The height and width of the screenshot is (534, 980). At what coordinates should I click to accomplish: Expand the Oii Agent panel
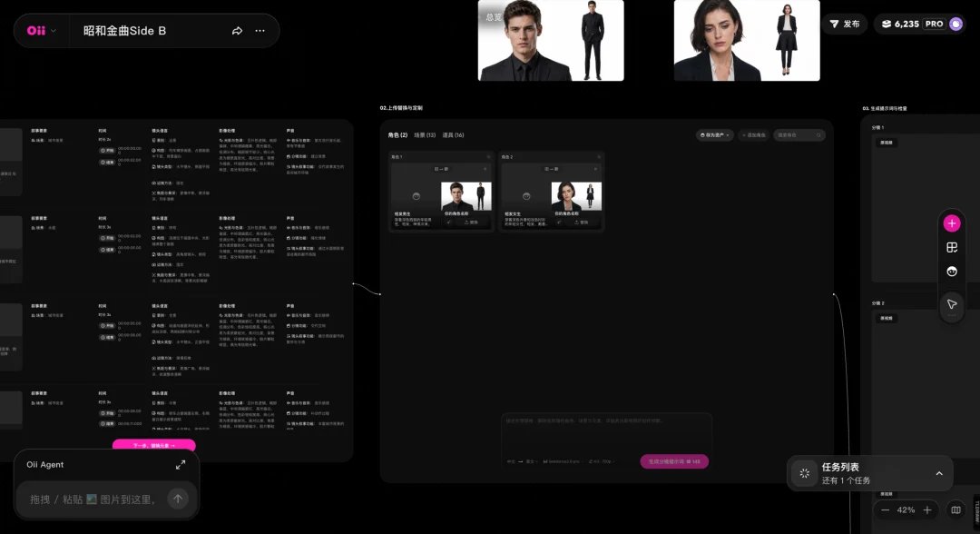(181, 465)
